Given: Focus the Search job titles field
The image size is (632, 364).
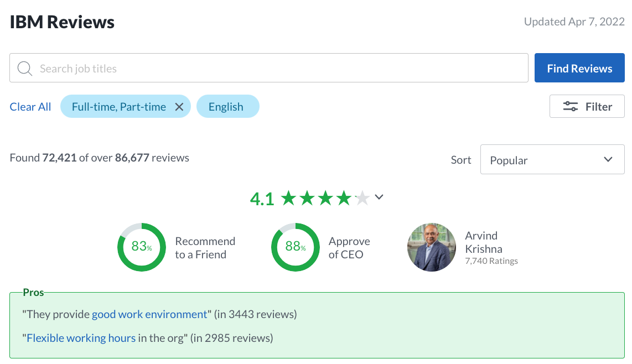Looking at the screenshot, I should 269,68.
